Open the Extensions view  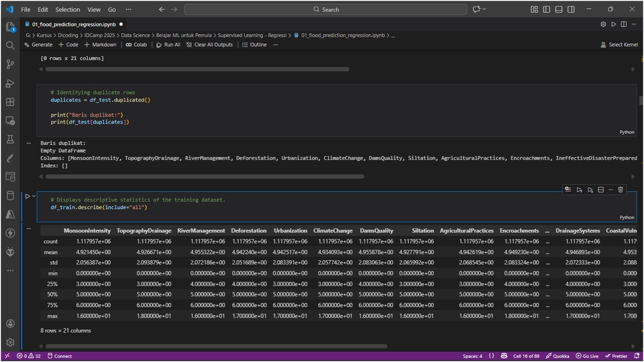tap(10, 102)
